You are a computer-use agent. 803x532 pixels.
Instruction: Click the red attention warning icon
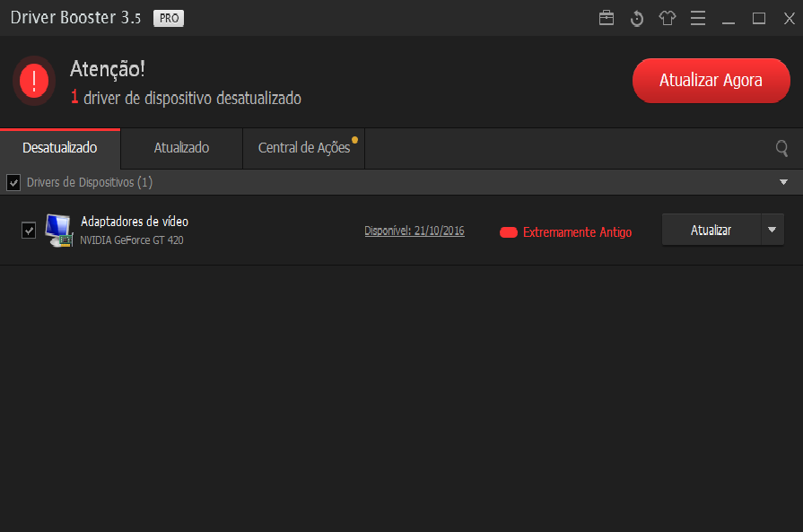(x=34, y=81)
